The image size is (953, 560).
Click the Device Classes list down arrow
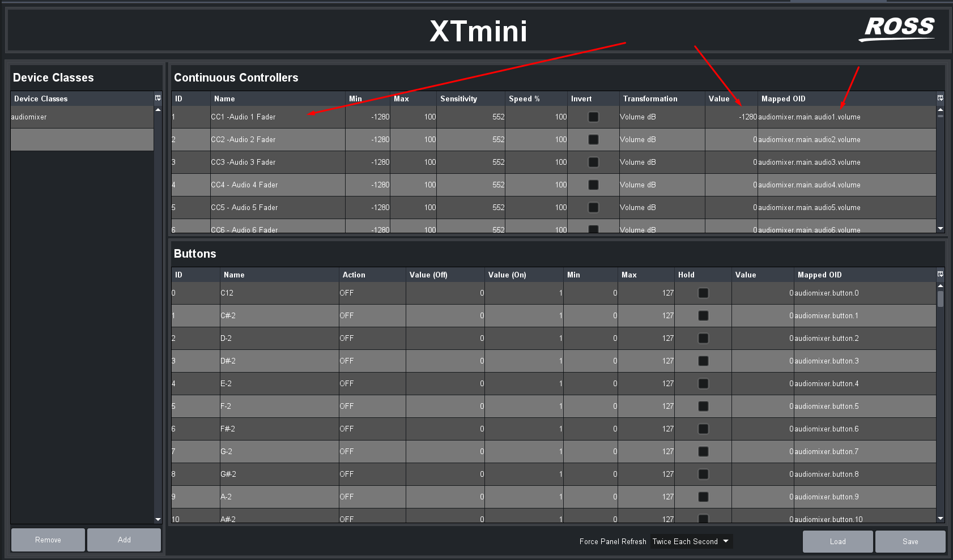pos(158,519)
